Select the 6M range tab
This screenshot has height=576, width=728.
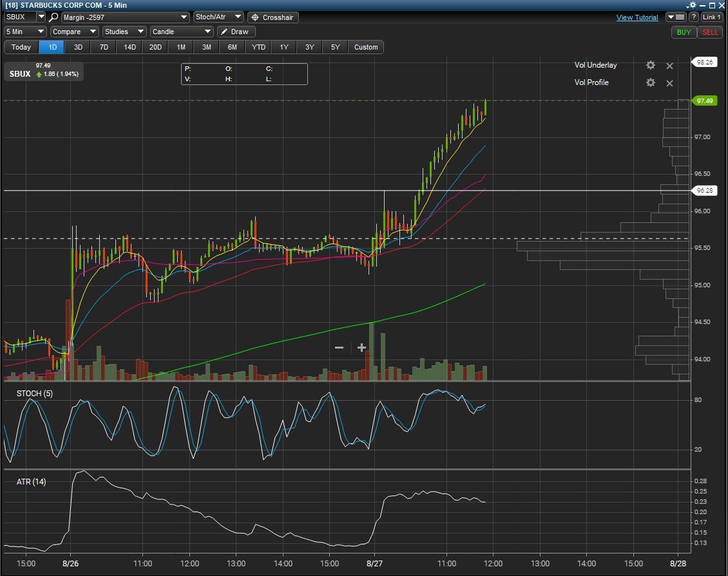click(x=232, y=47)
